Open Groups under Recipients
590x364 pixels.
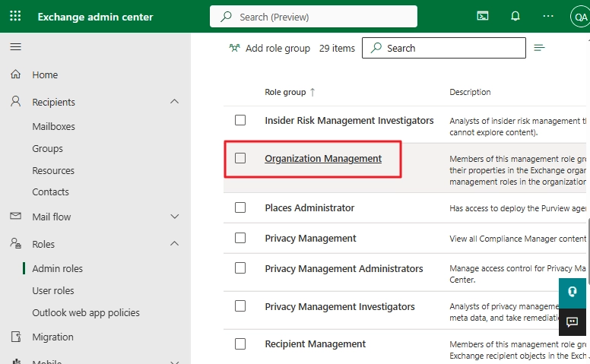47,148
